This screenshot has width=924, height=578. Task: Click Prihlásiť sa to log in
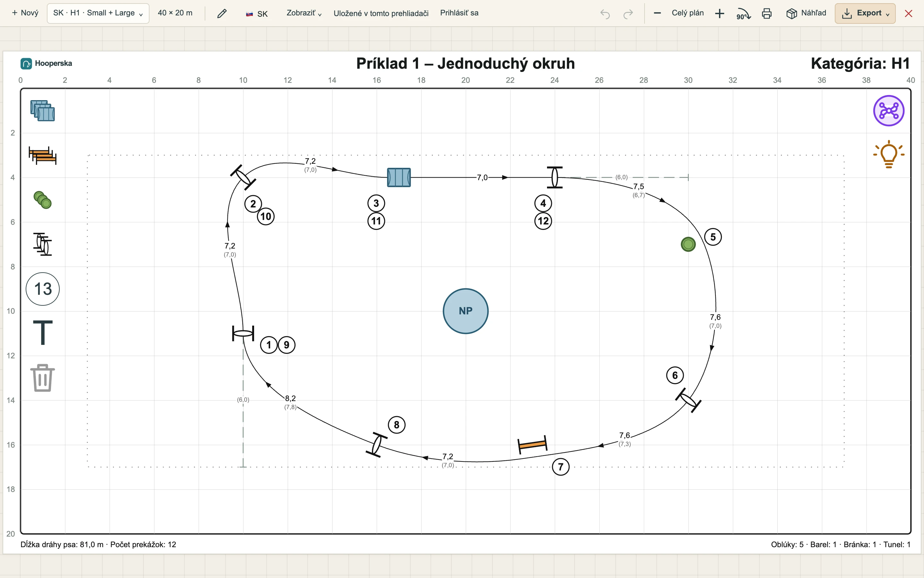click(459, 13)
